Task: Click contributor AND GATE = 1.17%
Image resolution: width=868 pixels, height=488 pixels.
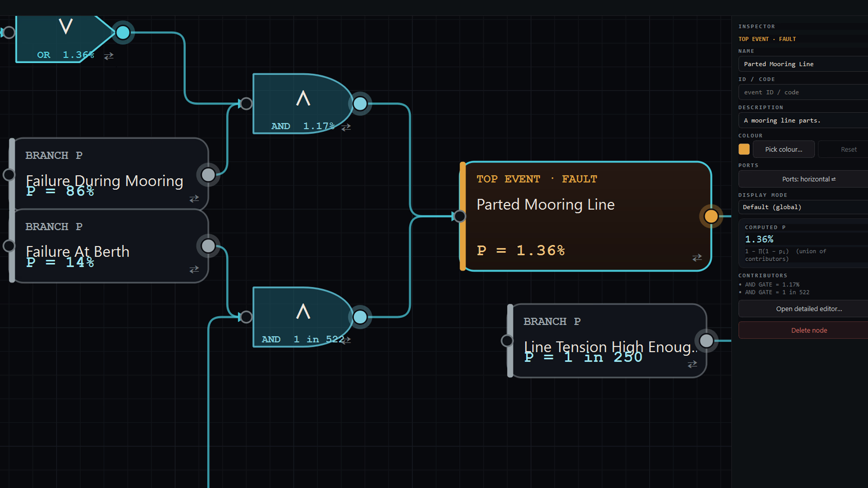Action: [x=772, y=285]
